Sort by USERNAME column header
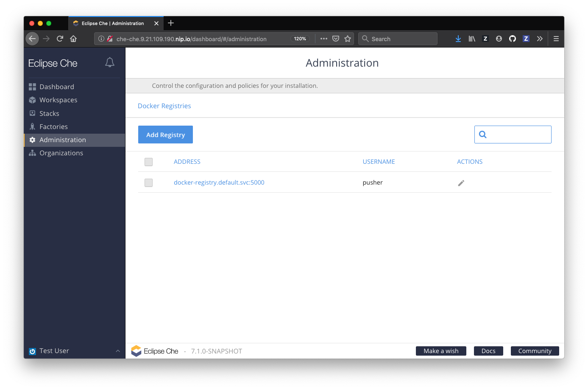This screenshot has width=588, height=390. click(x=379, y=162)
